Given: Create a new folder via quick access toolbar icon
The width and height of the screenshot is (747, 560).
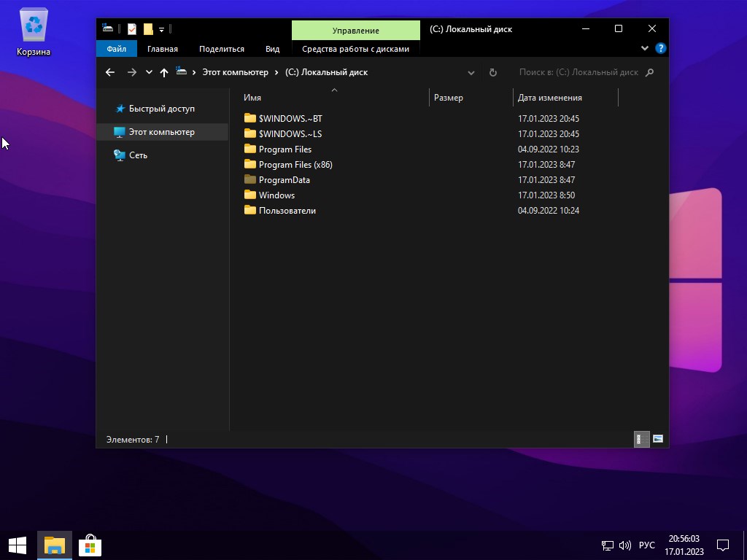Looking at the screenshot, I should point(148,29).
